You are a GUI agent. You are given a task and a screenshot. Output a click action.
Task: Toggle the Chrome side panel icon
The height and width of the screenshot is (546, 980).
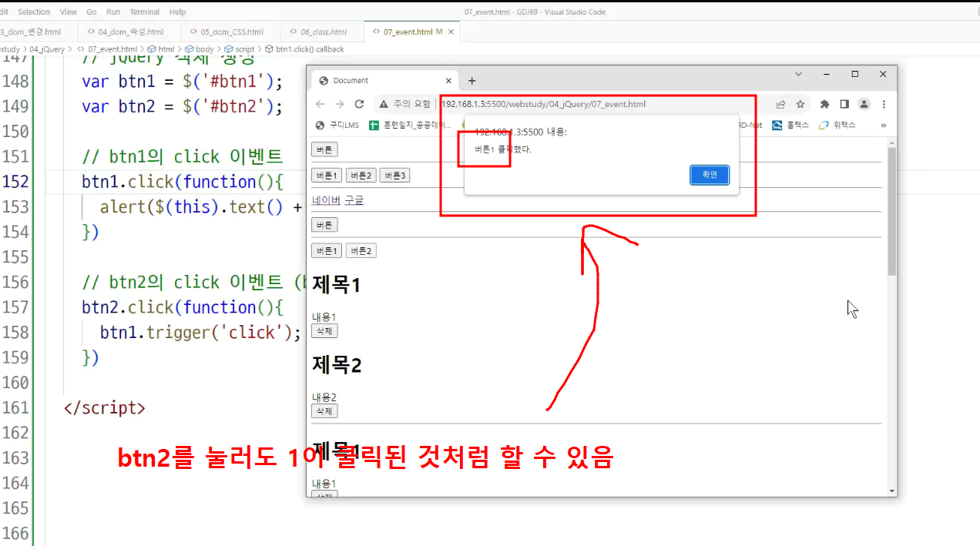click(x=844, y=104)
